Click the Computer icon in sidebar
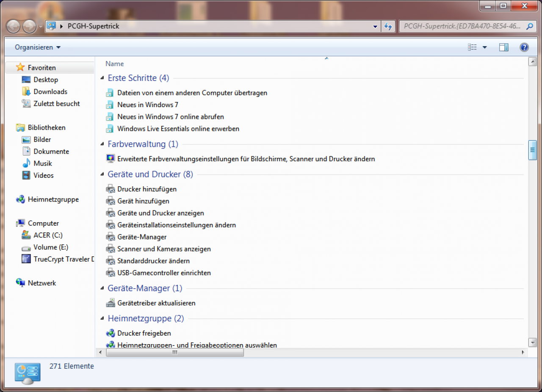This screenshot has width=542, height=392. 20,223
